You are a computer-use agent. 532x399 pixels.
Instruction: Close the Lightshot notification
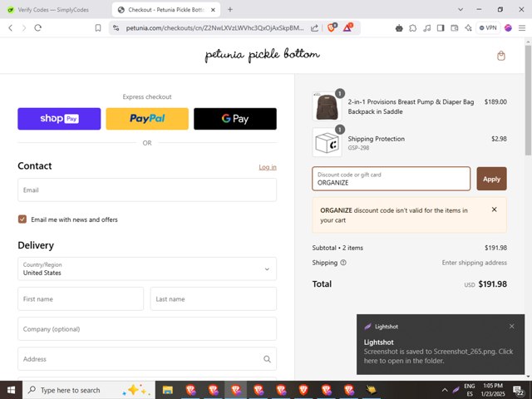(x=512, y=327)
